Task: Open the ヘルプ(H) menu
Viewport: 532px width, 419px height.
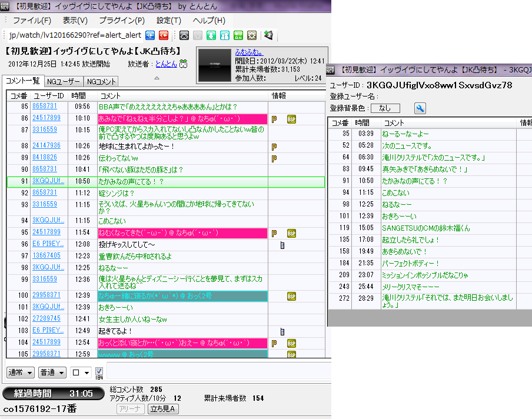Action: [209, 21]
